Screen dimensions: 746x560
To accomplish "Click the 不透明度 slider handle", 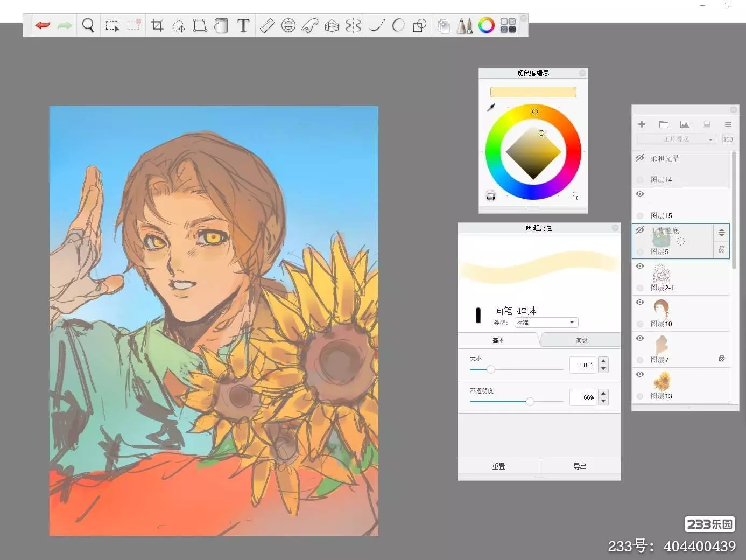I will click(x=530, y=401).
